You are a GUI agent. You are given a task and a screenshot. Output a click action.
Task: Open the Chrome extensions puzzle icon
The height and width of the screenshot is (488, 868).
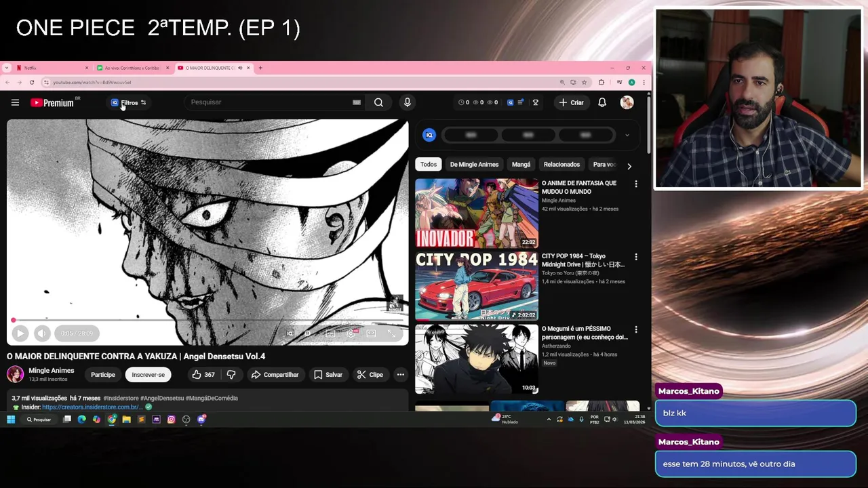[x=601, y=82]
